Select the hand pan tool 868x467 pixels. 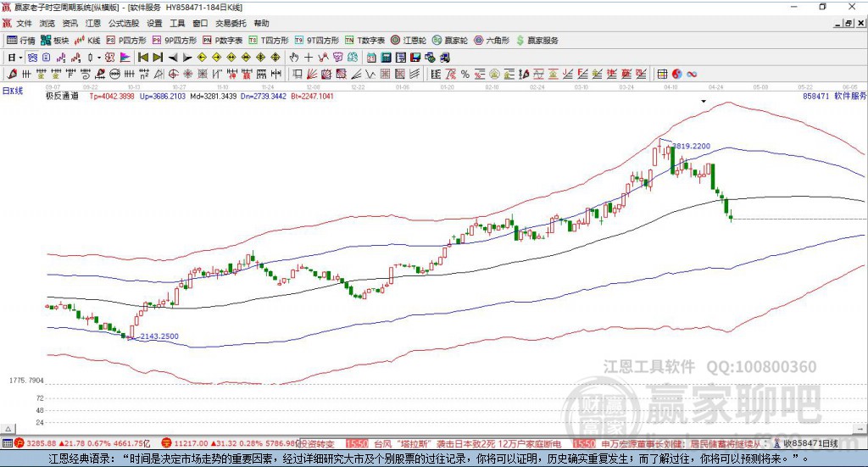(x=294, y=58)
